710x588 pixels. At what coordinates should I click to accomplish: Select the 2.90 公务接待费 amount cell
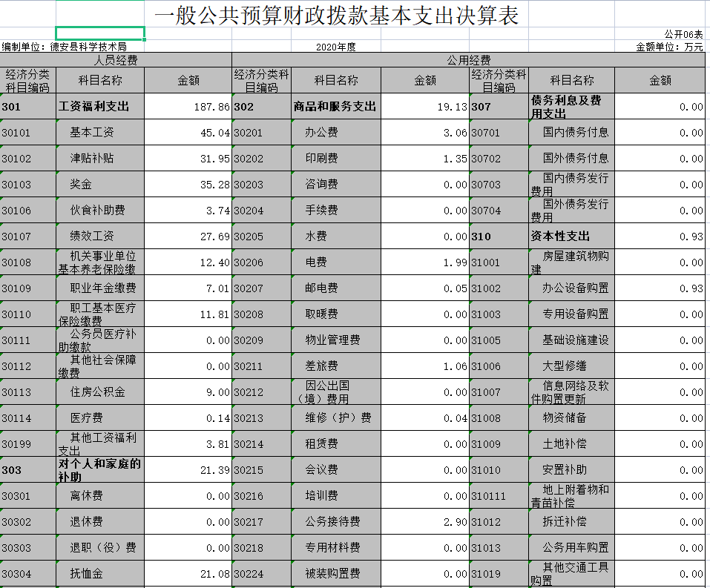click(x=424, y=521)
